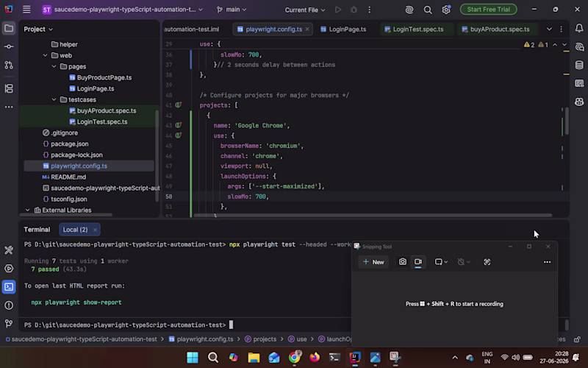This screenshot has height=368, width=588.
Task: Open README.md in project tree
Action: [64, 177]
